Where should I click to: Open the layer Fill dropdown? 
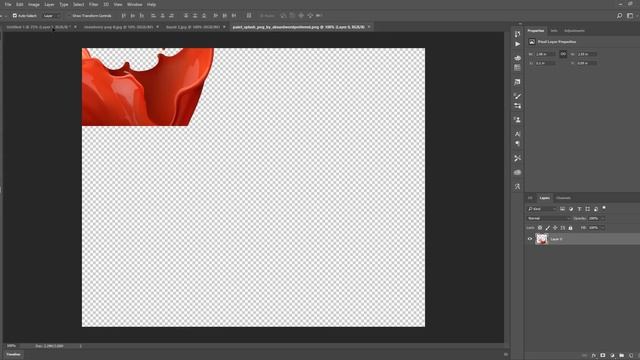click(603, 228)
